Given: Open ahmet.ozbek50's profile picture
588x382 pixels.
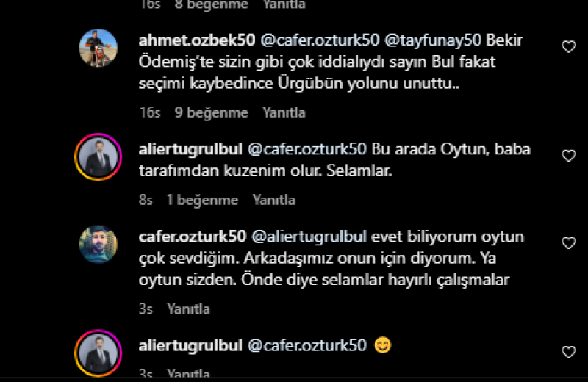Looking at the screenshot, I should tap(98, 48).
